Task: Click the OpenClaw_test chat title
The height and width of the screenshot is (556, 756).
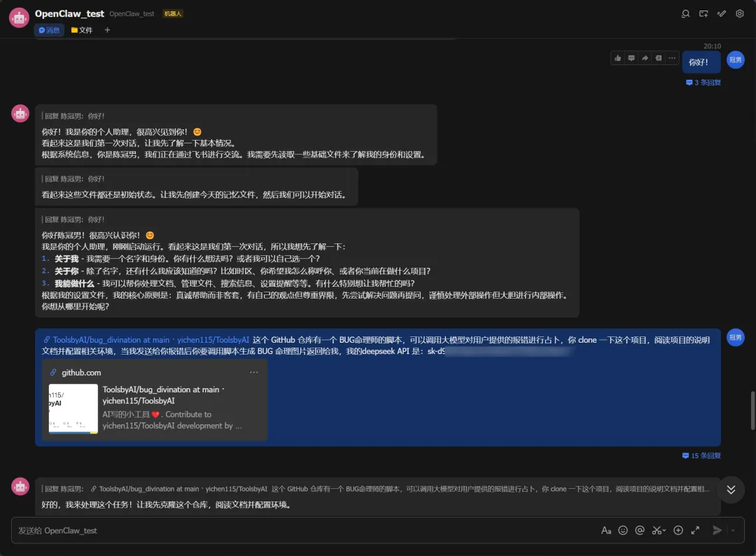Action: [69, 13]
